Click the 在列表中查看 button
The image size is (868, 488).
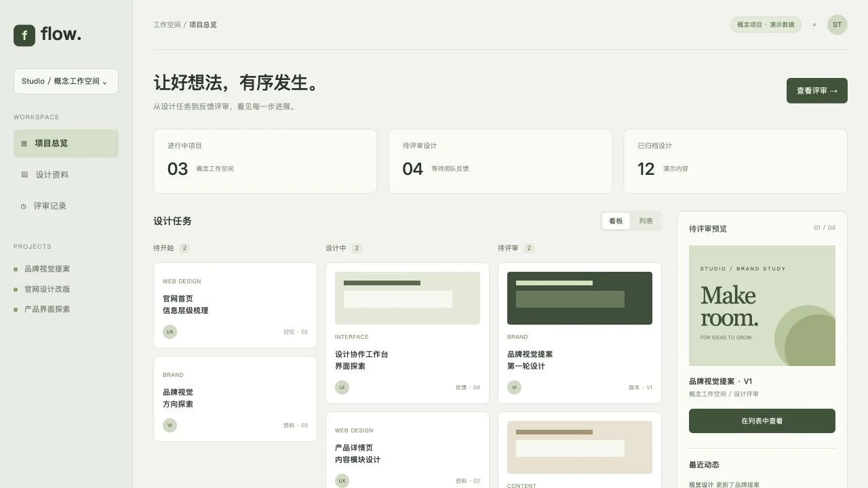[762, 421]
